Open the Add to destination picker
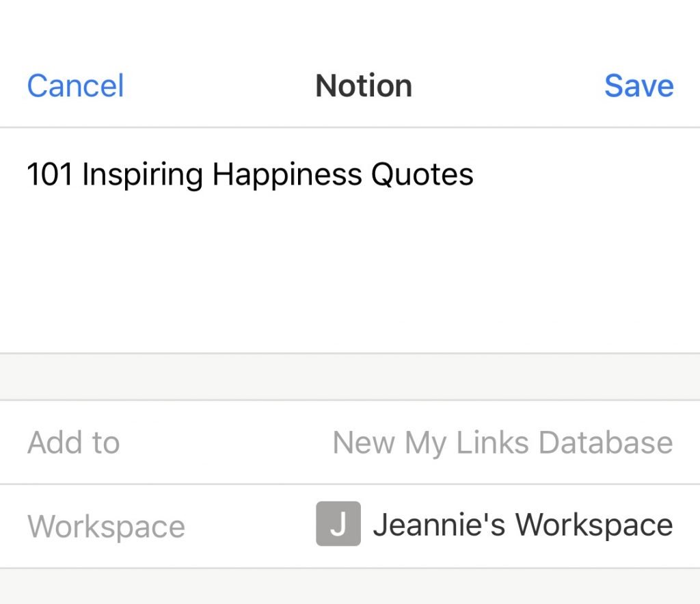The height and width of the screenshot is (604, 700). tap(350, 443)
